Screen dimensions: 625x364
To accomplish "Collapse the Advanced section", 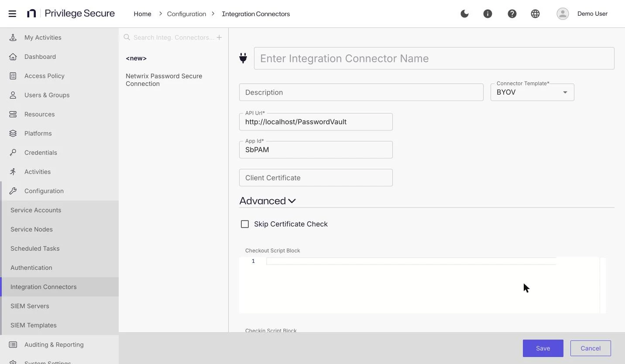I will pos(268,201).
